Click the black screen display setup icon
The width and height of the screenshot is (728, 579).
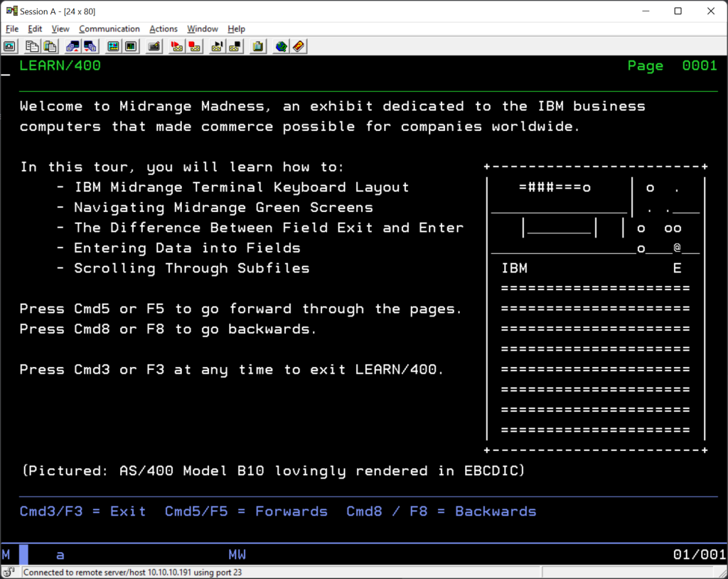(132, 46)
